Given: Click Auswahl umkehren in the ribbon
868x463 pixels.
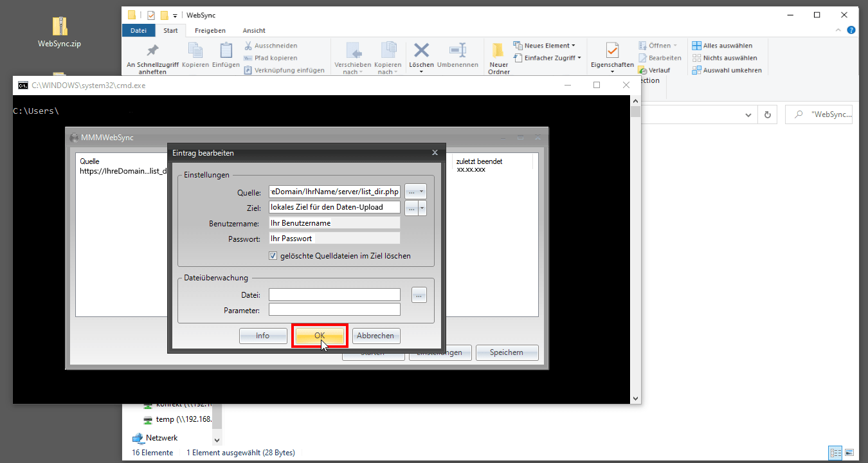Looking at the screenshot, I should (727, 70).
